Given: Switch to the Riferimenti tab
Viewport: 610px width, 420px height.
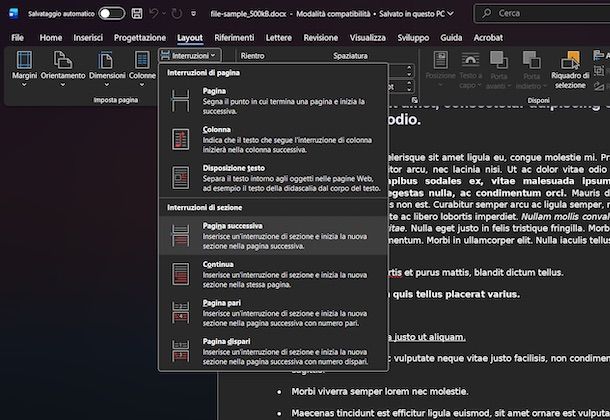Looking at the screenshot, I should 234,38.
